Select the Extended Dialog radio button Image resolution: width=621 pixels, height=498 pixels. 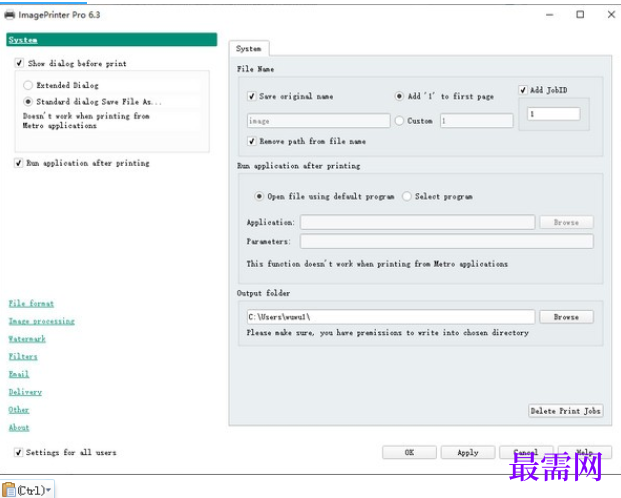click(28, 85)
